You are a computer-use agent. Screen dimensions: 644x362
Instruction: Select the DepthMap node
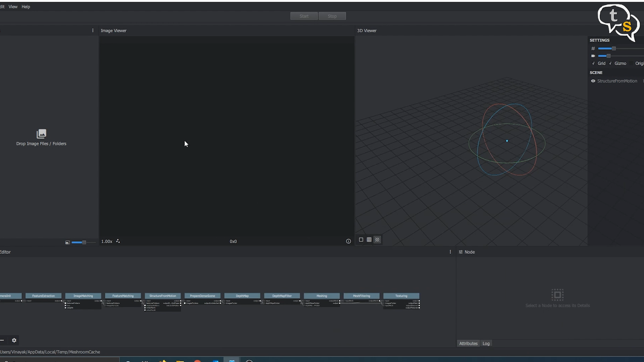pos(242,296)
